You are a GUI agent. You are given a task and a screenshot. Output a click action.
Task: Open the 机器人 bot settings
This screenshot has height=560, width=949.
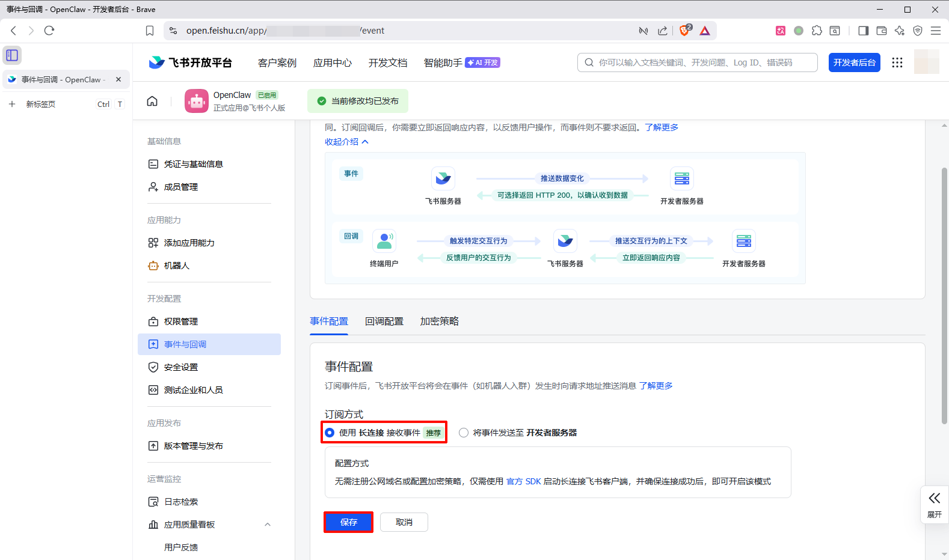[176, 266]
